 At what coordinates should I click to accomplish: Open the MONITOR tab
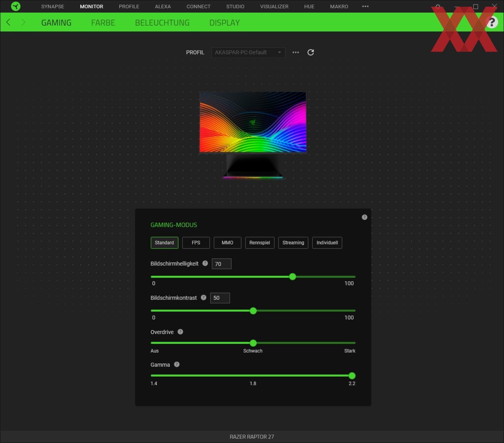point(92,6)
